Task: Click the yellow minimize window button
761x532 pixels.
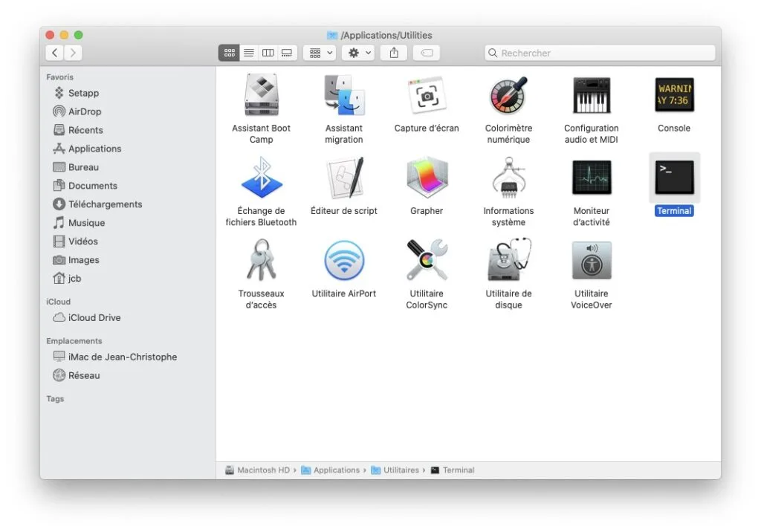Action: pos(64,35)
